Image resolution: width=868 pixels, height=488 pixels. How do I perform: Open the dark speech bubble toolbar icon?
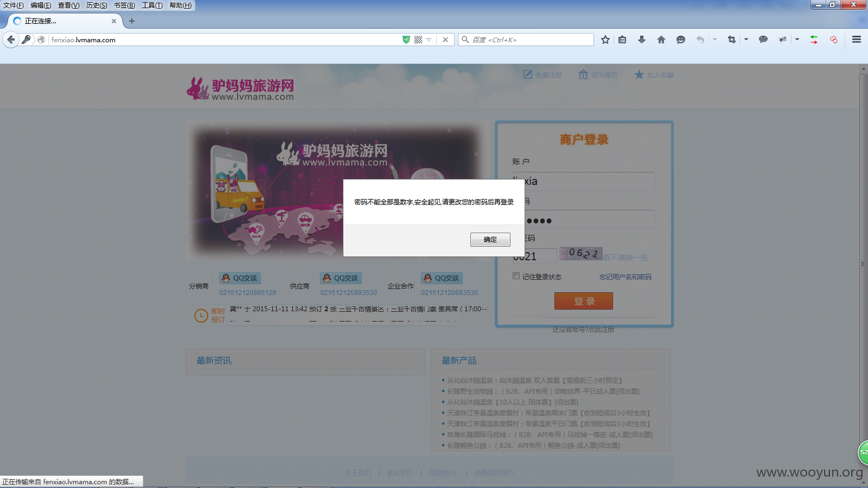pos(763,40)
